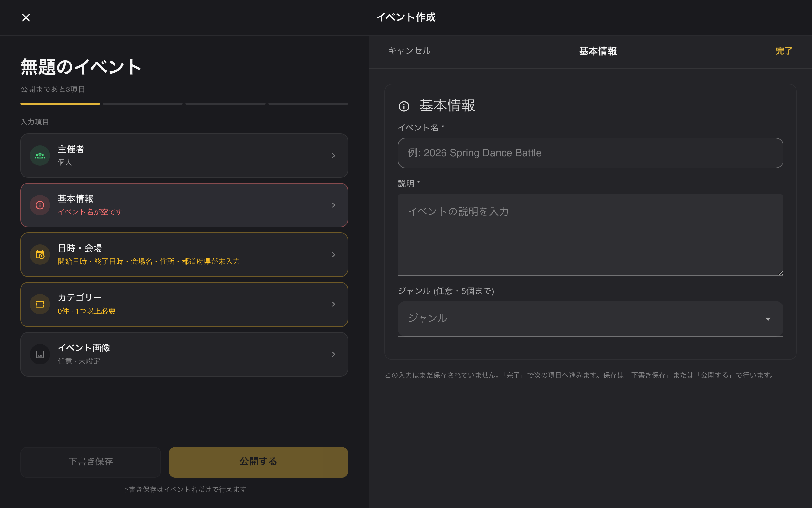The height and width of the screenshot is (508, 812).
Task: Open the ジャンル selection field
Action: tap(590, 318)
